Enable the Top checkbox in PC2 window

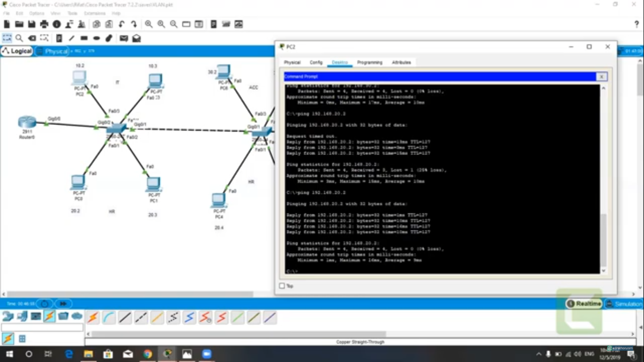[282, 286]
